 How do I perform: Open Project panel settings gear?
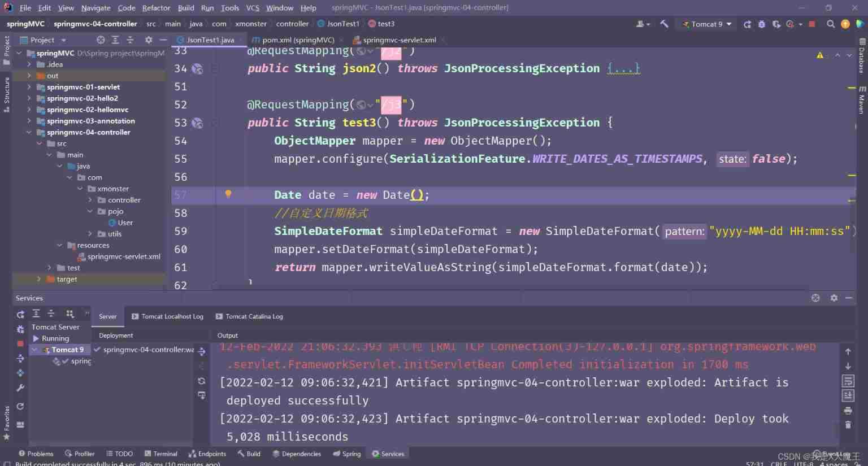tap(149, 40)
